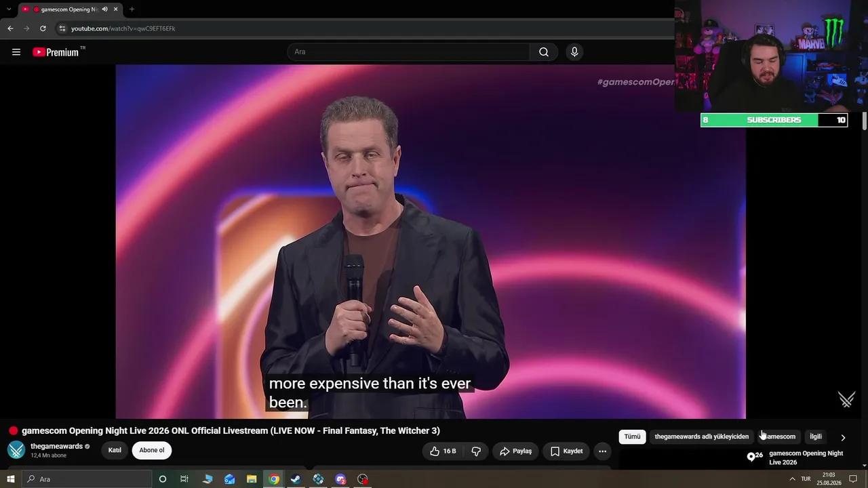Start voice search with the microphone
This screenshot has height=488, width=868.
click(574, 52)
